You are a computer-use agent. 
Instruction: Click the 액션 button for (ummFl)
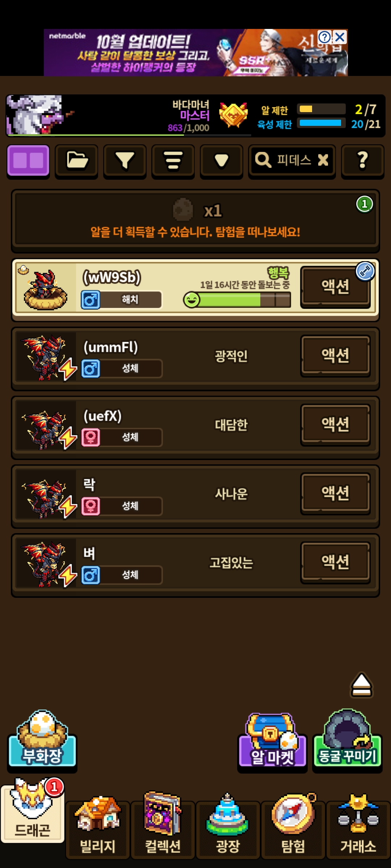click(x=336, y=356)
